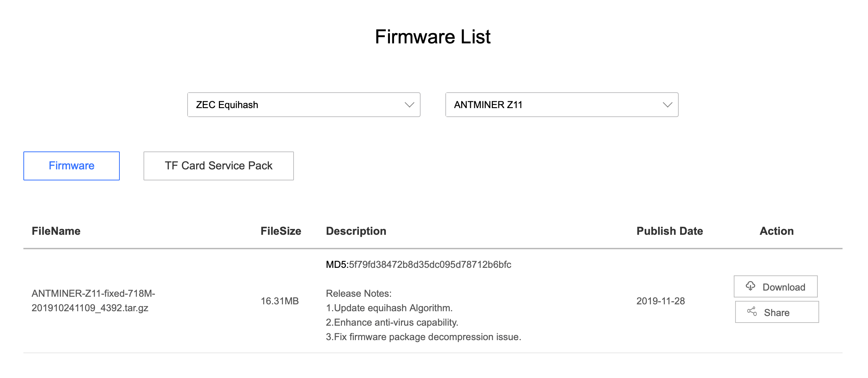Click the MD5 checksum hash value

coord(430,264)
